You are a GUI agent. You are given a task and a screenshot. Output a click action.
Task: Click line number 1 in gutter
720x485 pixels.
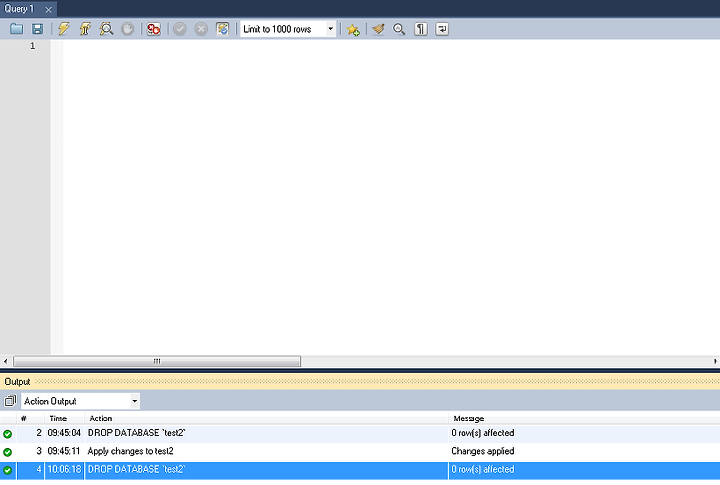33,45
